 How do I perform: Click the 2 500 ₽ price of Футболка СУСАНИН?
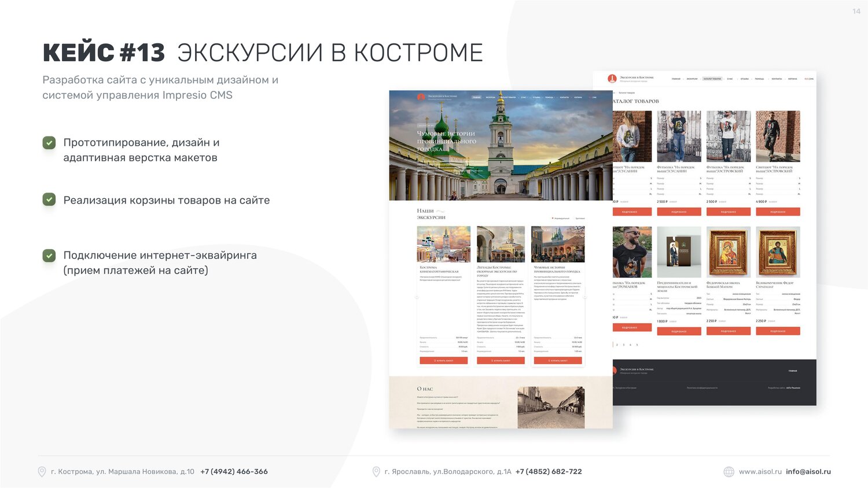pyautogui.click(x=663, y=202)
